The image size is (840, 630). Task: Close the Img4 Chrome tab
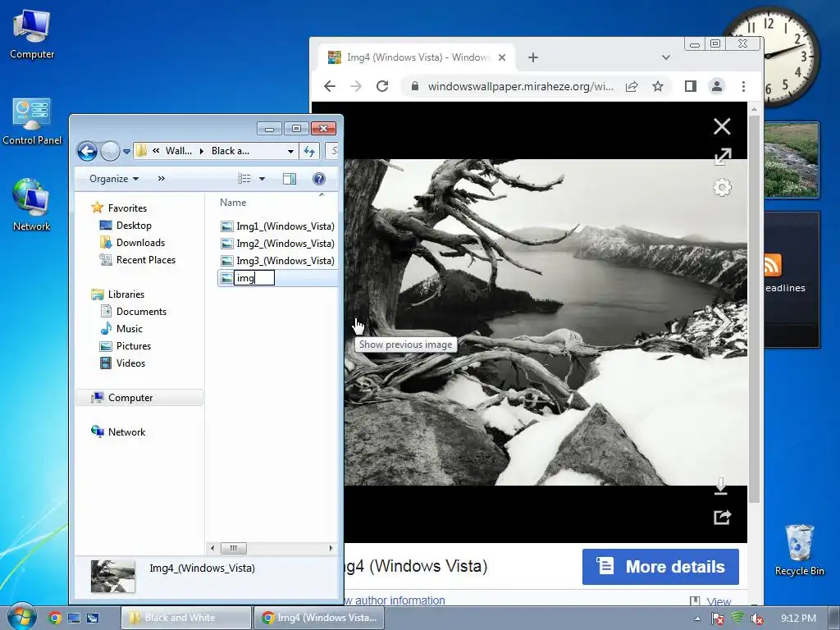click(x=502, y=57)
